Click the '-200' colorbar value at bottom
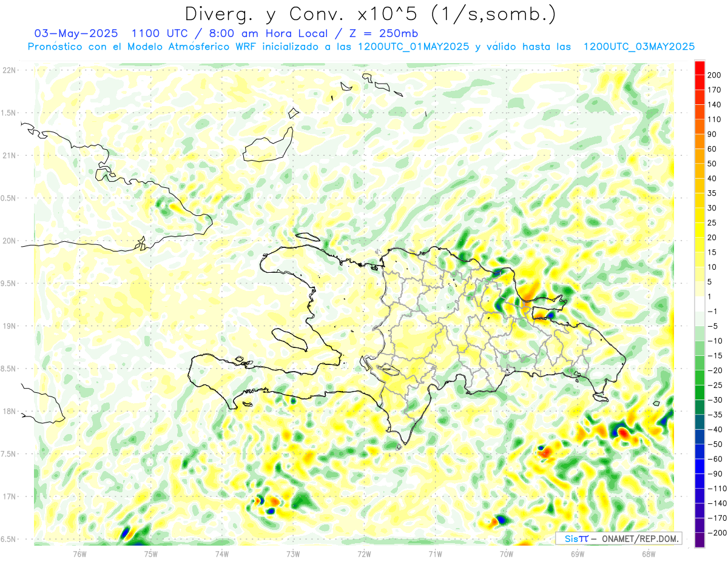 716,533
